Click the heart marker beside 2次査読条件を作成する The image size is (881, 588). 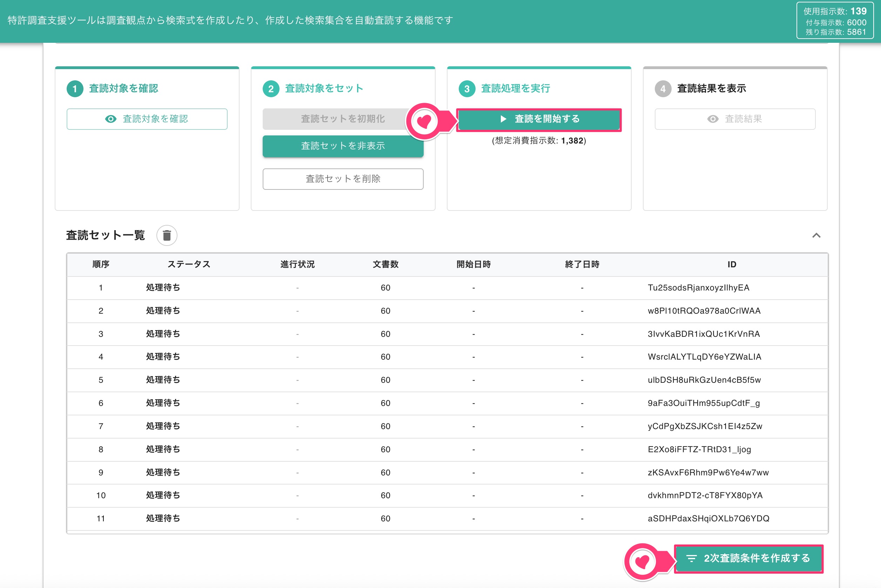642,561
